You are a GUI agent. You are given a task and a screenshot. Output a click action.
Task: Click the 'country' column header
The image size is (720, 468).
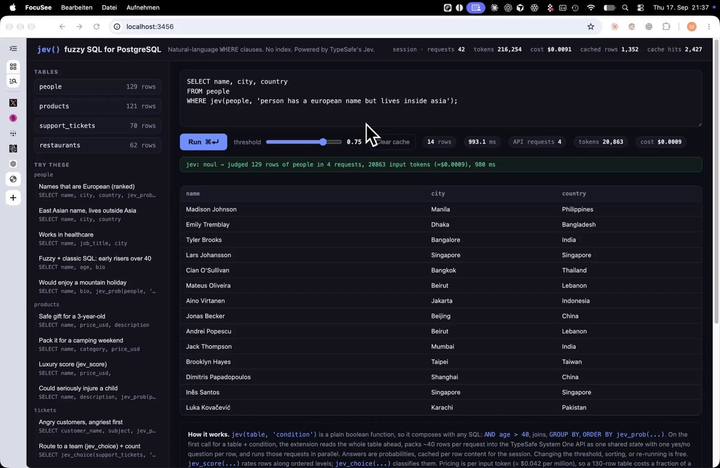point(574,194)
